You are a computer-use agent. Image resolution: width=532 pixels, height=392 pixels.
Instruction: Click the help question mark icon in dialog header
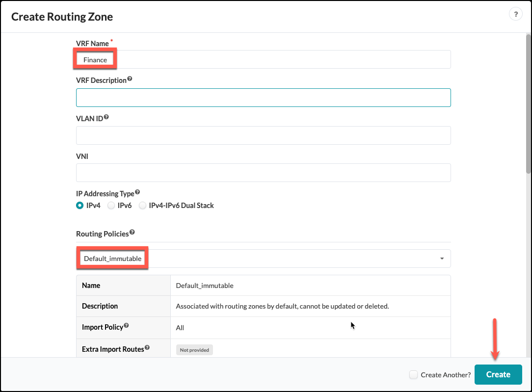click(515, 14)
